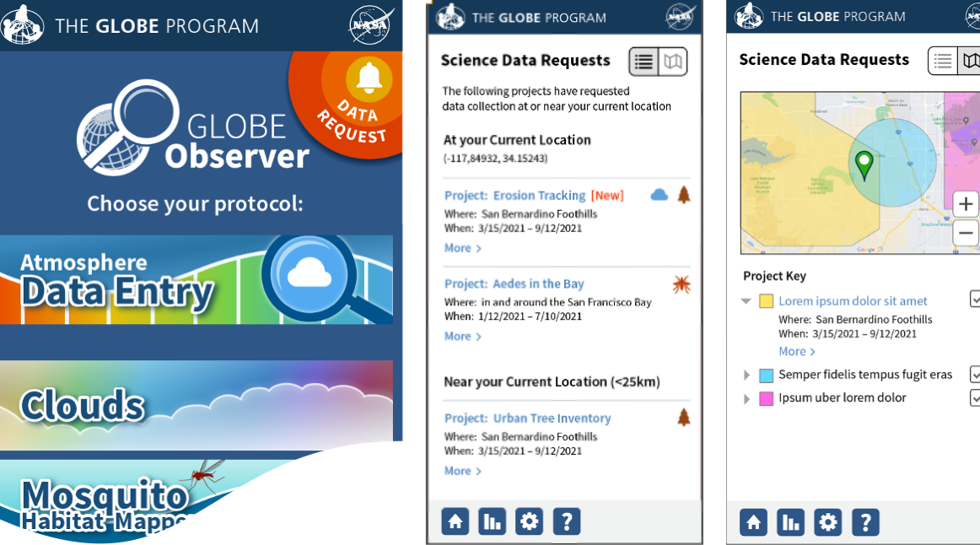The height and width of the screenshot is (545, 980).
Task: Click NASA logo in middle screen header
Action: [681, 17]
